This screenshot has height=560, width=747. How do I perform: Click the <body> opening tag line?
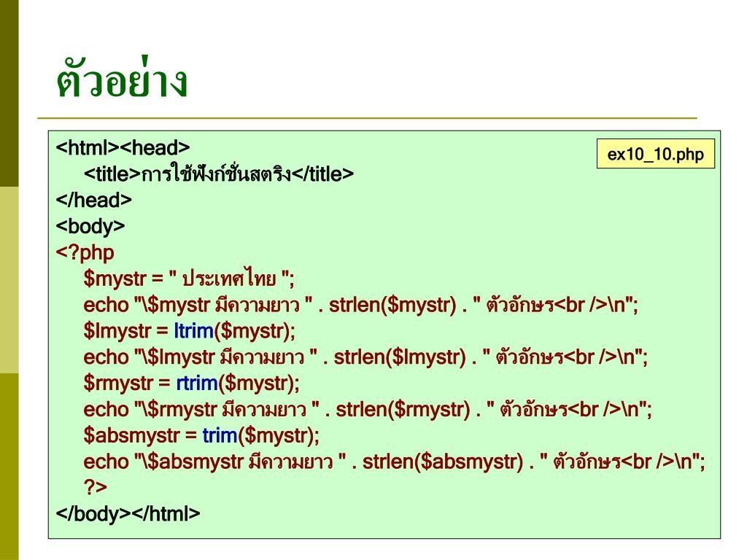[x=90, y=227]
